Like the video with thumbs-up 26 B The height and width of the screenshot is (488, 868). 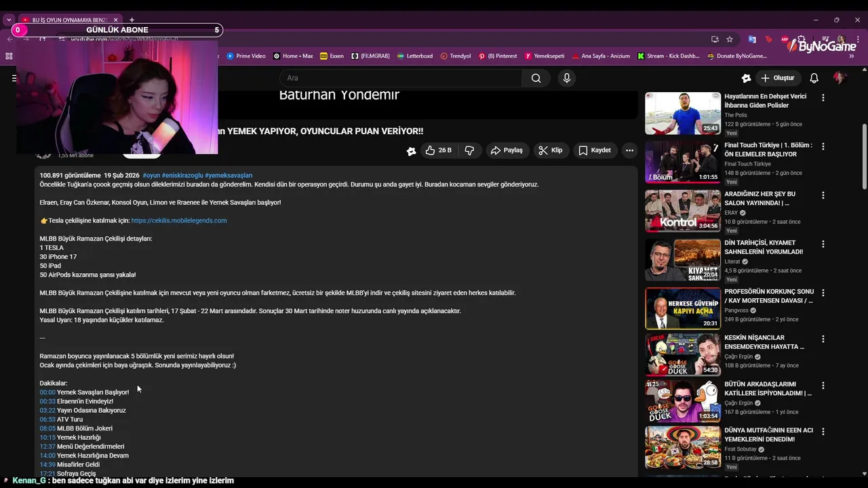tap(438, 150)
